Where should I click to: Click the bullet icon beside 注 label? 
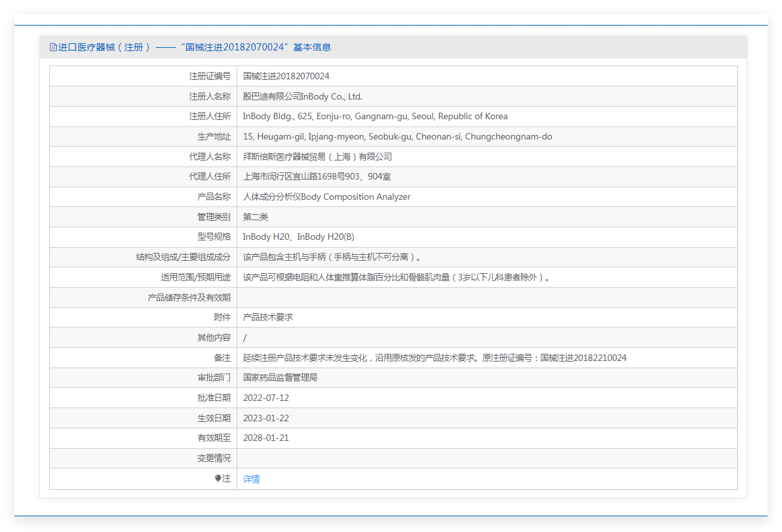click(218, 479)
